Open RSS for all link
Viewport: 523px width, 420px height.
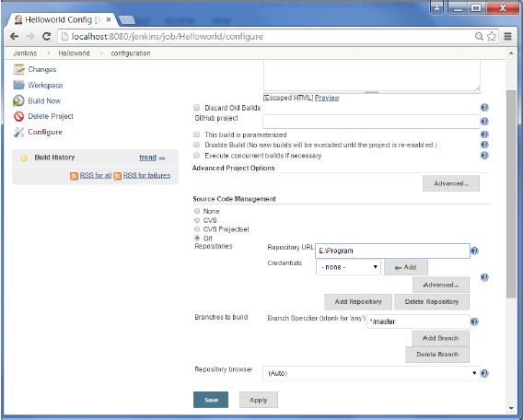pyautogui.click(x=96, y=175)
